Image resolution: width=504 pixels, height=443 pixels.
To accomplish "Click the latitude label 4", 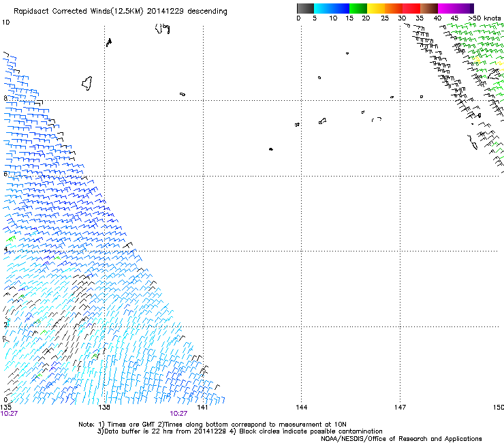I will [5, 249].
